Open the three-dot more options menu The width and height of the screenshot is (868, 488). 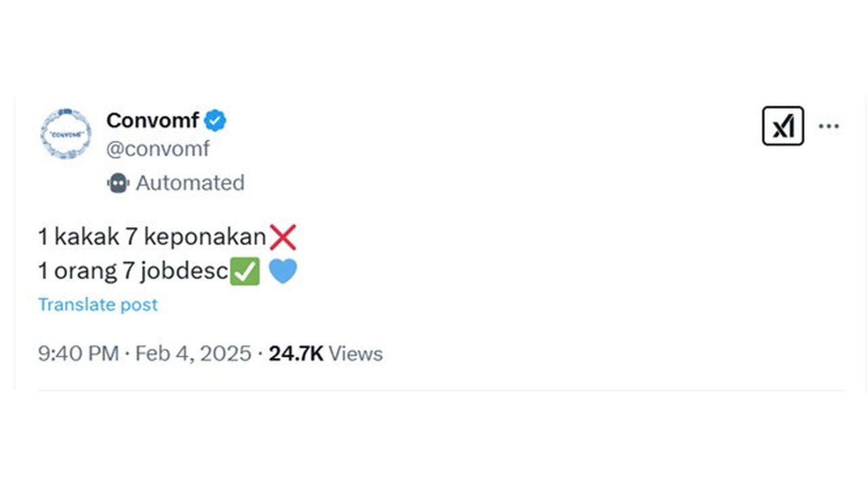[829, 126]
